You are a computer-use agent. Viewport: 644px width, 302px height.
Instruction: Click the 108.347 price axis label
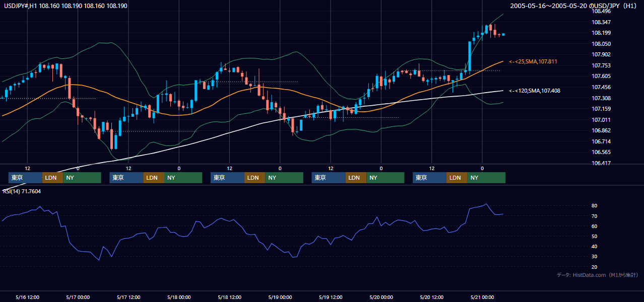click(x=602, y=22)
